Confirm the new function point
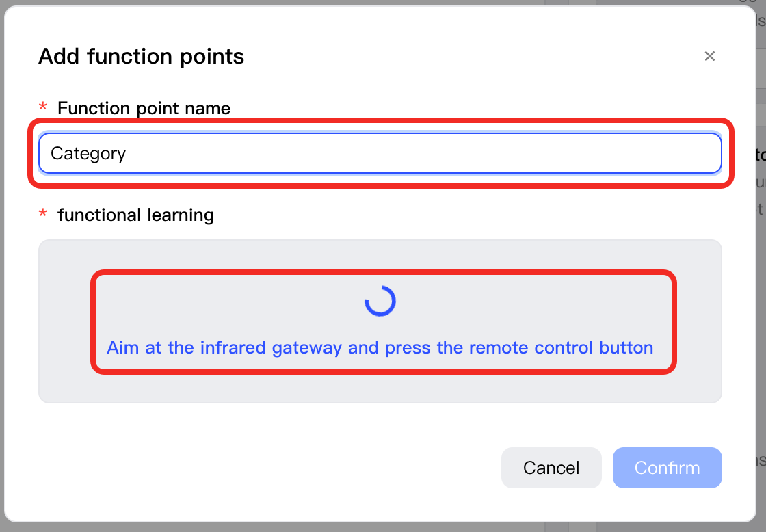The image size is (766, 532). (668, 468)
